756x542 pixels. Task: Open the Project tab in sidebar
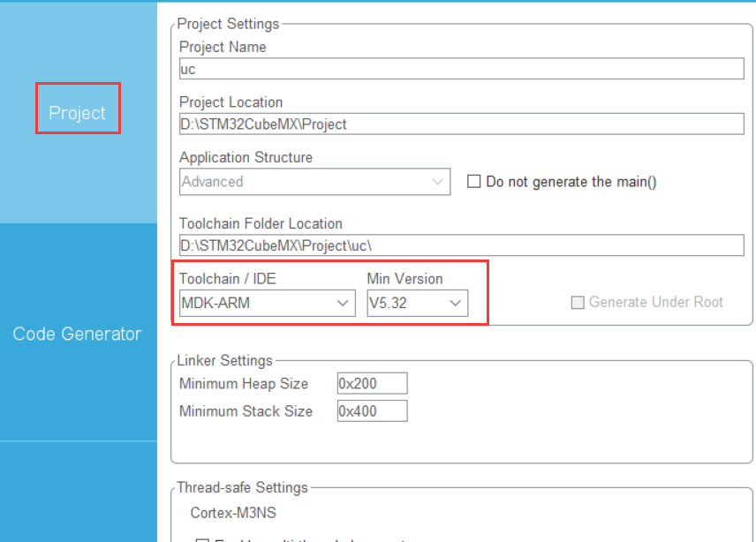pos(78,113)
